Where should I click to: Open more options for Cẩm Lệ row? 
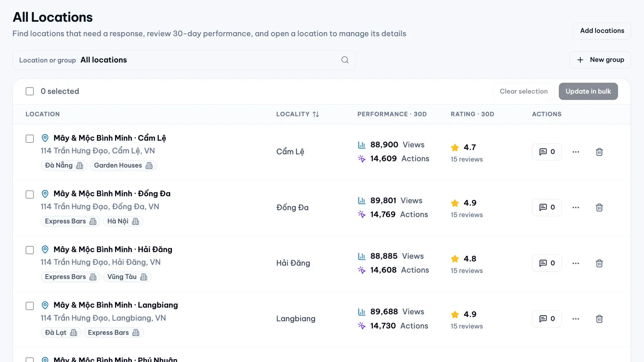pyautogui.click(x=576, y=152)
